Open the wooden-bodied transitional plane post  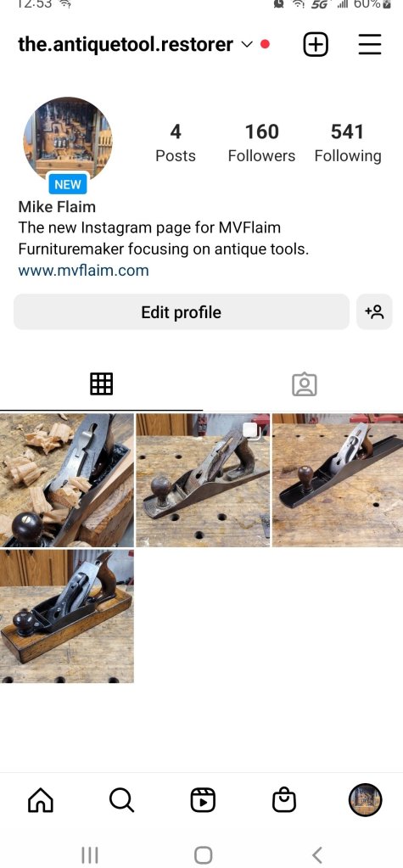[67, 616]
